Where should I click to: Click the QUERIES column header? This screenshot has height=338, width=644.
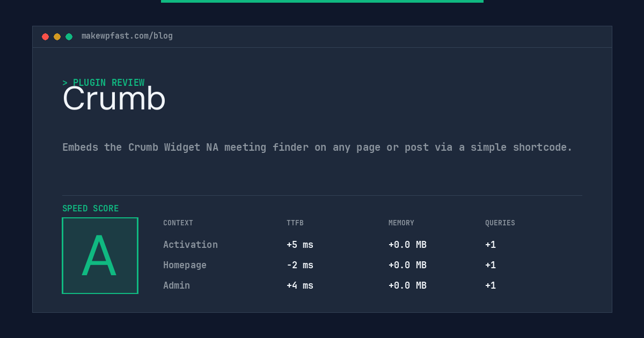(500, 223)
